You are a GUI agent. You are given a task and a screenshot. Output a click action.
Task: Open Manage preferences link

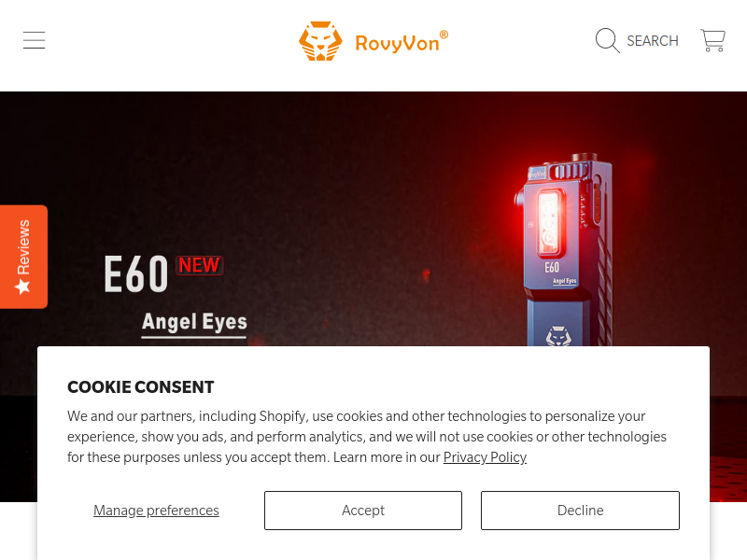(156, 511)
